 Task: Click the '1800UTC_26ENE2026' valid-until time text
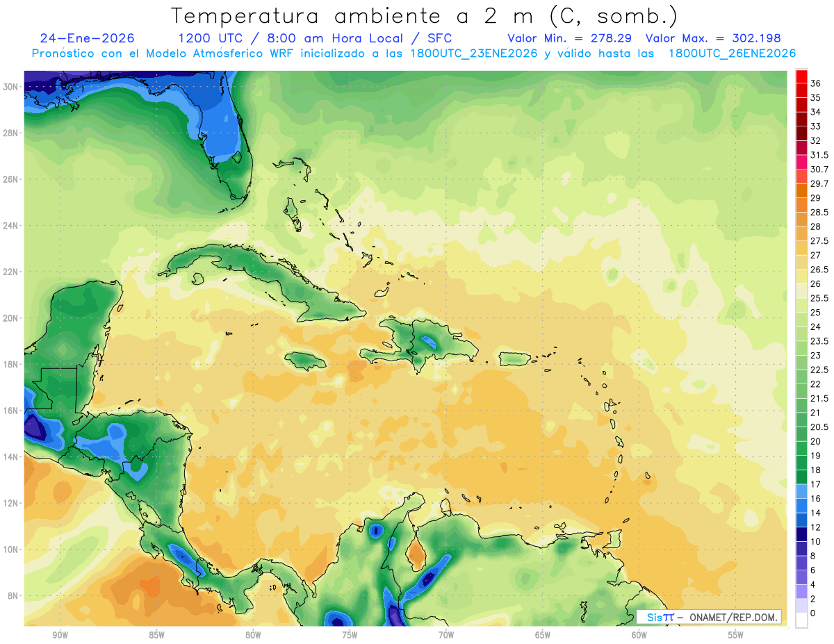click(x=732, y=53)
